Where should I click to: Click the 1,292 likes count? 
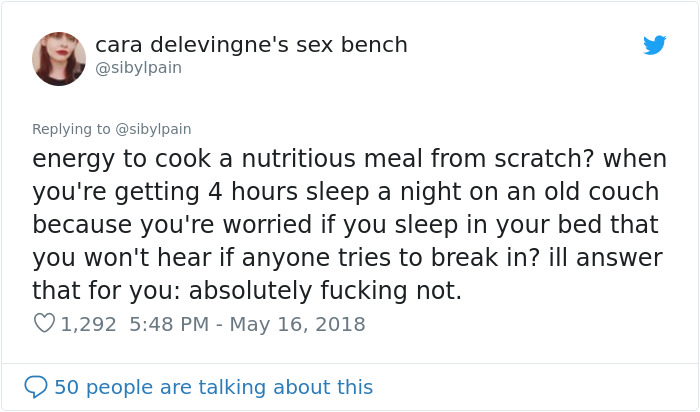(89, 324)
